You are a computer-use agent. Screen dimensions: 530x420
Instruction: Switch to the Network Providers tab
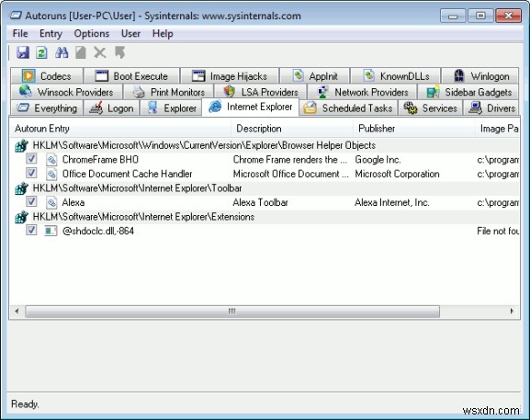pos(362,92)
